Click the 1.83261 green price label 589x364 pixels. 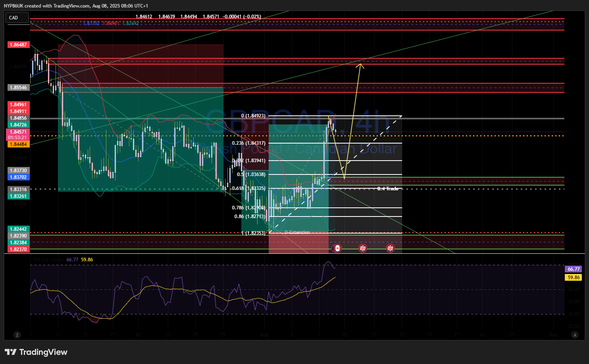18,196
